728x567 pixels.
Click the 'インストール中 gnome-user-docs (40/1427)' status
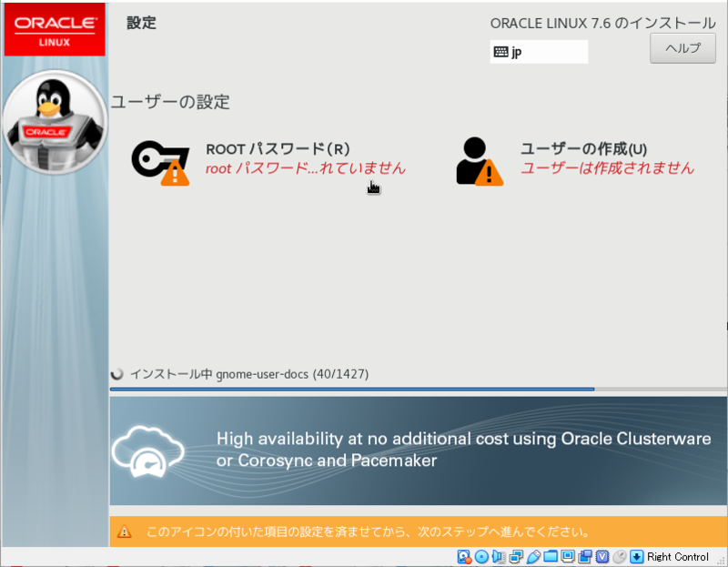[249, 374]
